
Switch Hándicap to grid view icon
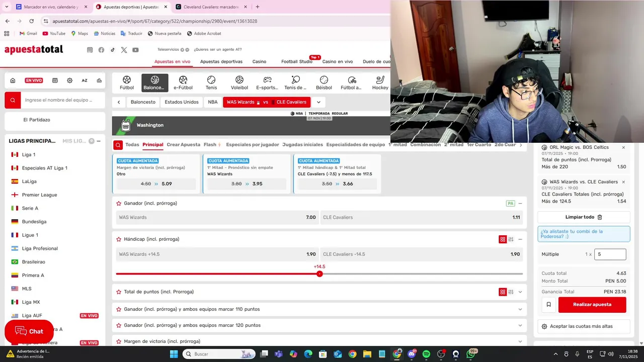[502, 239]
